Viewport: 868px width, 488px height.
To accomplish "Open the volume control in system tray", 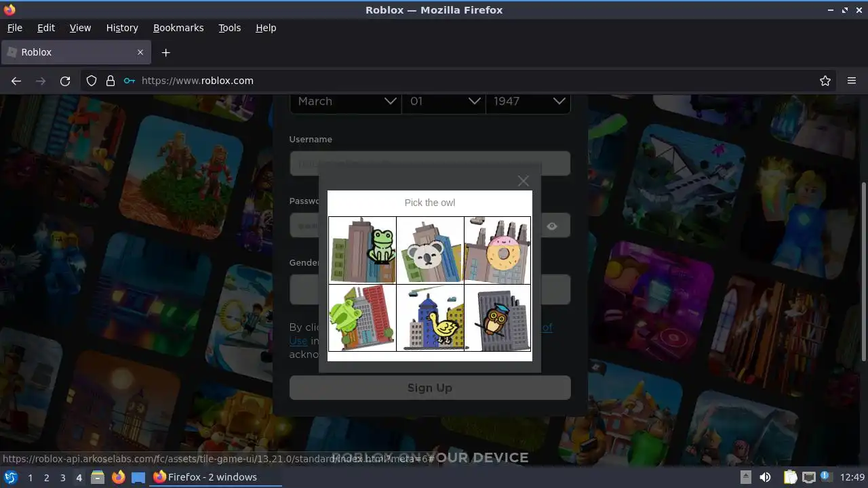I will click(765, 477).
